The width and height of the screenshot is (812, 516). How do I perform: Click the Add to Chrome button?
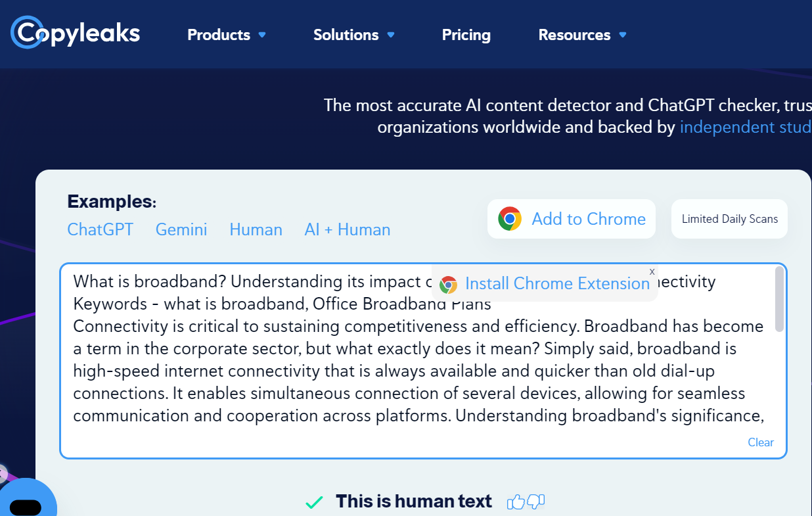pos(572,219)
